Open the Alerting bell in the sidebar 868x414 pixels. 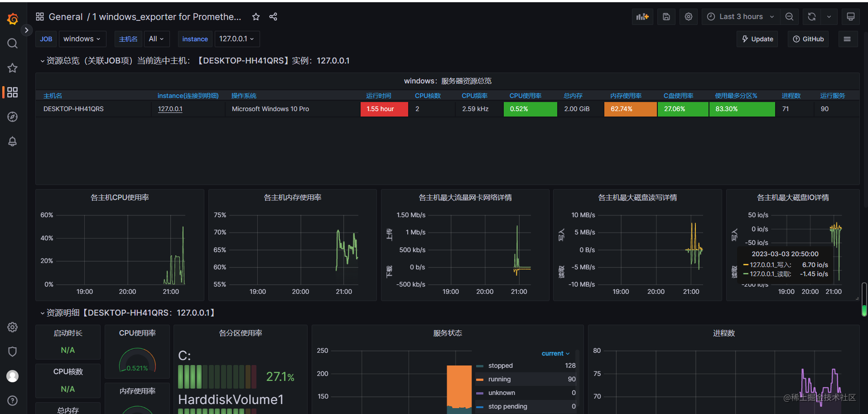pyautogui.click(x=12, y=141)
